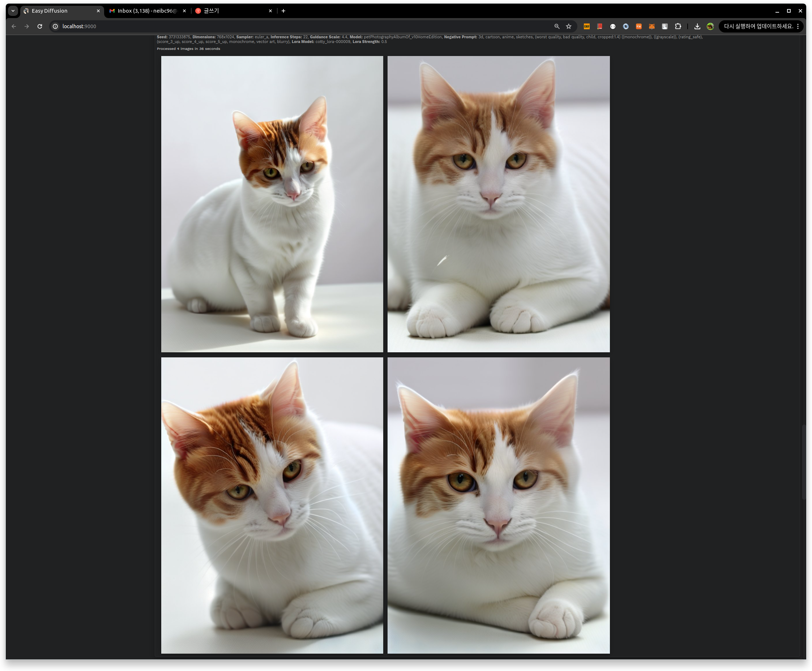812x671 pixels.
Task: Open the downloads tray icon
Action: pyautogui.click(x=697, y=26)
